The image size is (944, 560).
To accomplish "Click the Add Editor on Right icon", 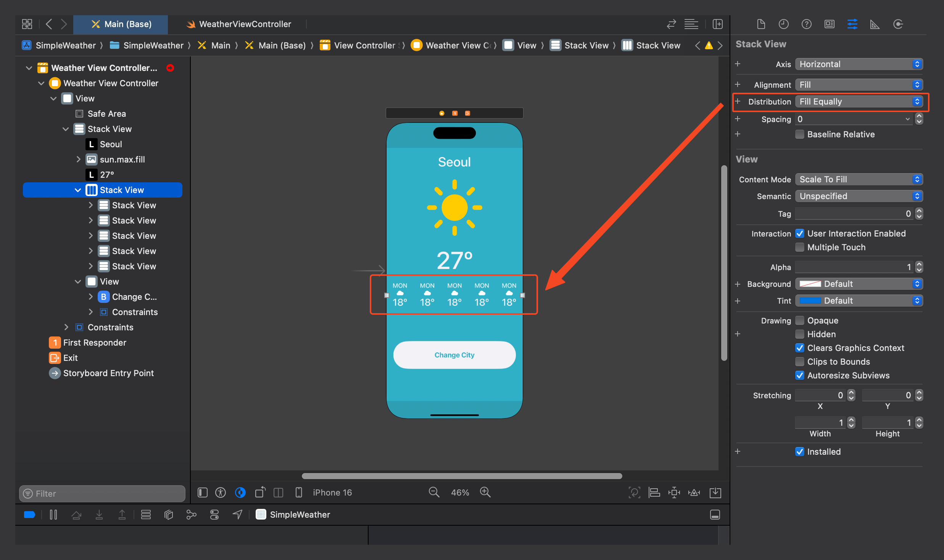I will pos(717,24).
